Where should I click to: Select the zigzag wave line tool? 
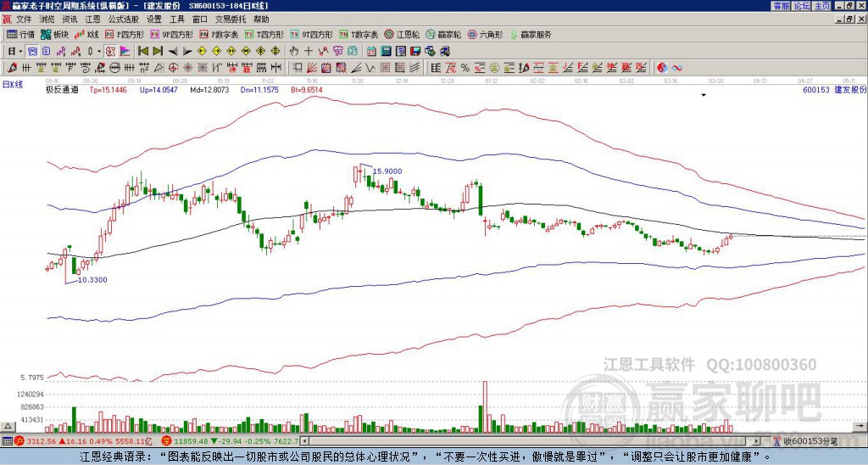[x=370, y=68]
